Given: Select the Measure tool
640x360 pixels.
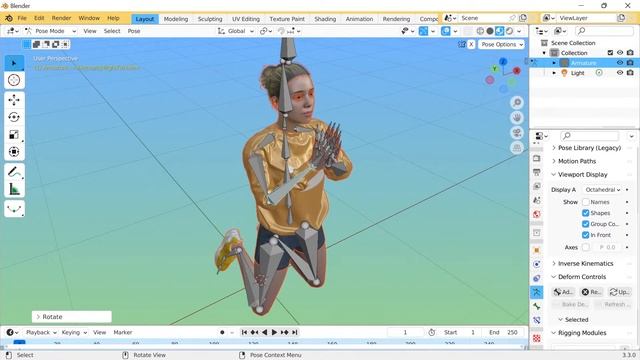Looking at the screenshot, I should (x=14, y=189).
